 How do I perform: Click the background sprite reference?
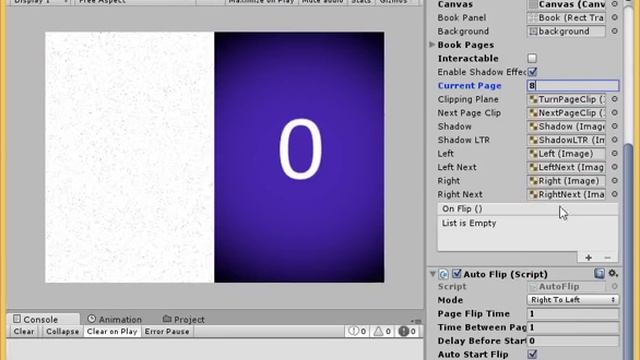[x=567, y=31]
